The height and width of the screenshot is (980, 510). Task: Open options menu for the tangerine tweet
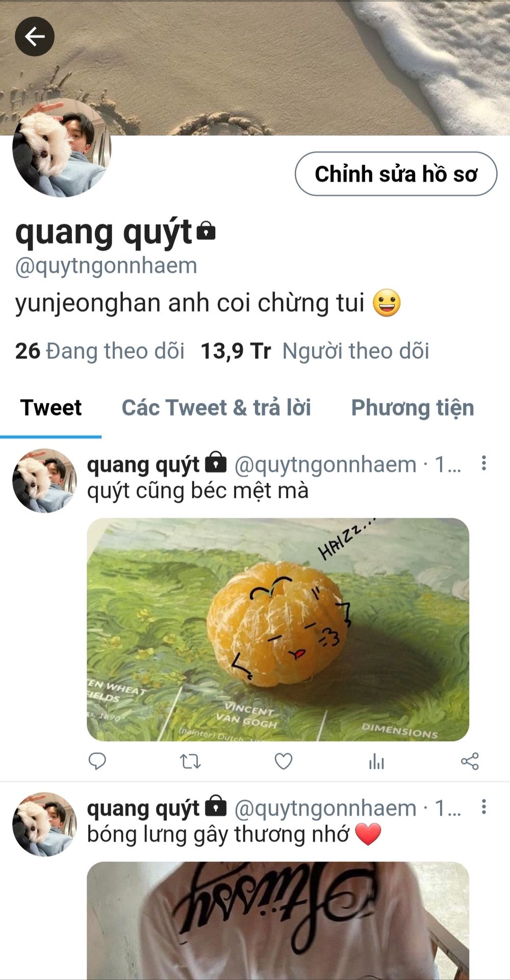pos(483,463)
